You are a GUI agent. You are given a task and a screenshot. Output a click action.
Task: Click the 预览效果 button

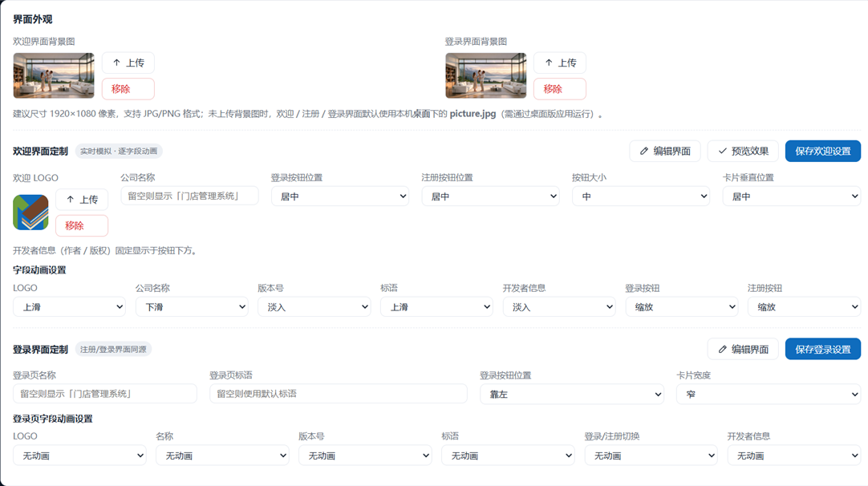(743, 151)
